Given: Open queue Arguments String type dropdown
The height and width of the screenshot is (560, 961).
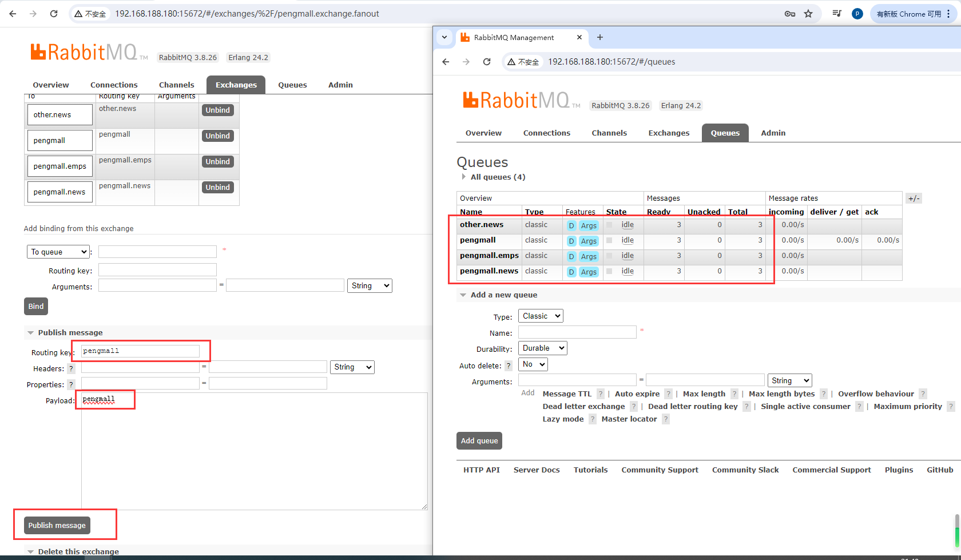Looking at the screenshot, I should (x=790, y=380).
